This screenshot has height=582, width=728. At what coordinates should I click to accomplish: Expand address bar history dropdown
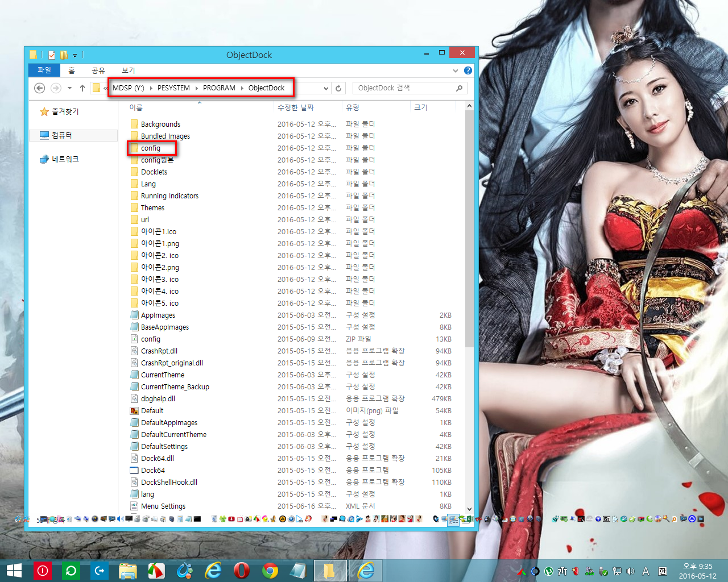pos(326,88)
